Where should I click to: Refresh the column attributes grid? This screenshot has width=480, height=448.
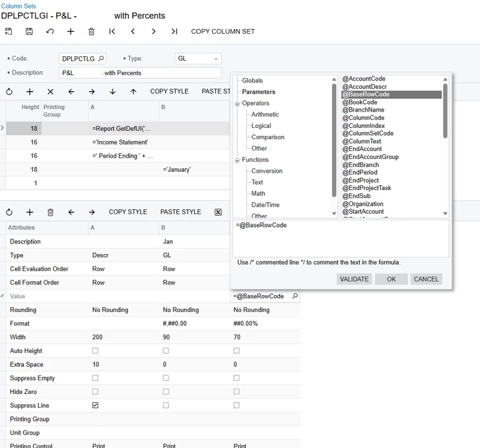[9, 212]
